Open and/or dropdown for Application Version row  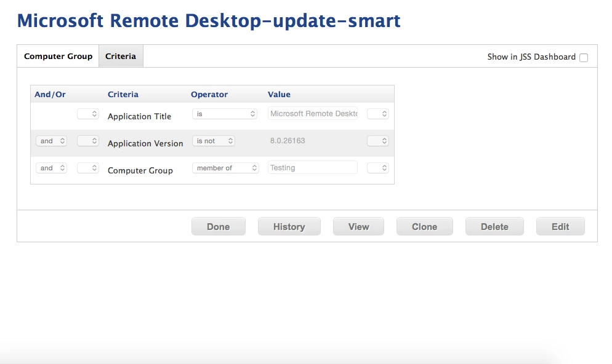click(52, 141)
